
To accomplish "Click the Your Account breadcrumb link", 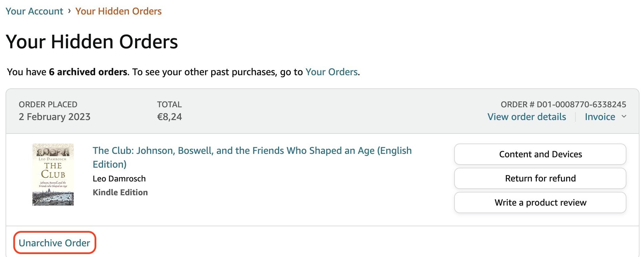I will pos(34,11).
